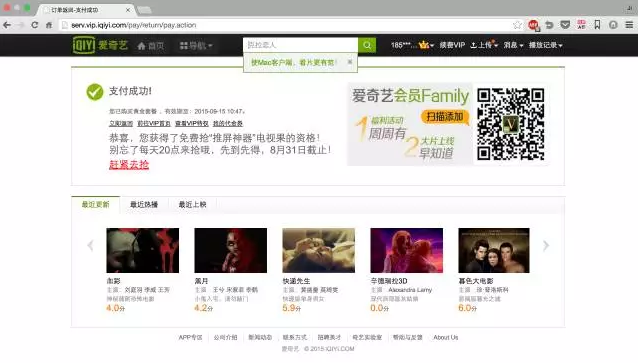
Task: Open the 新闻动态 footer link
Action: 260,337
